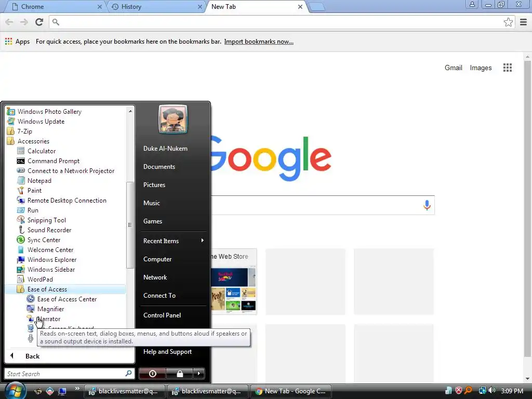532x399 pixels.
Task: Click the Chrome reload page icon
Action: point(39,22)
